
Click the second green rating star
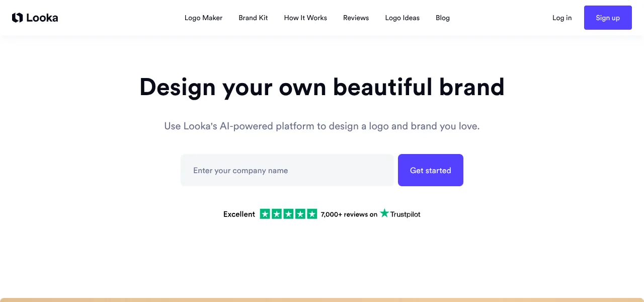[277, 214]
